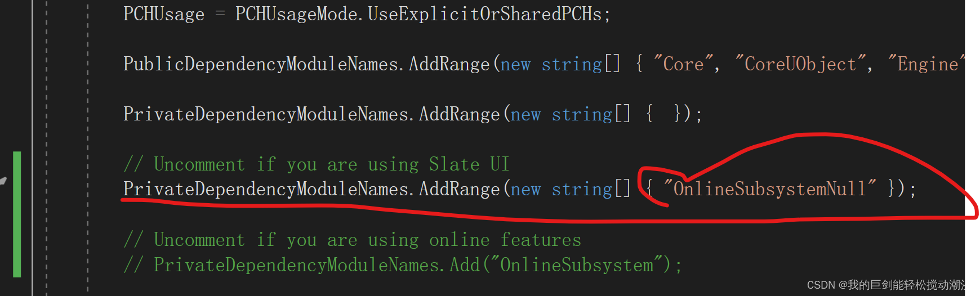The image size is (980, 296).
Task: Click the "Engine" string literal
Action: click(x=926, y=64)
